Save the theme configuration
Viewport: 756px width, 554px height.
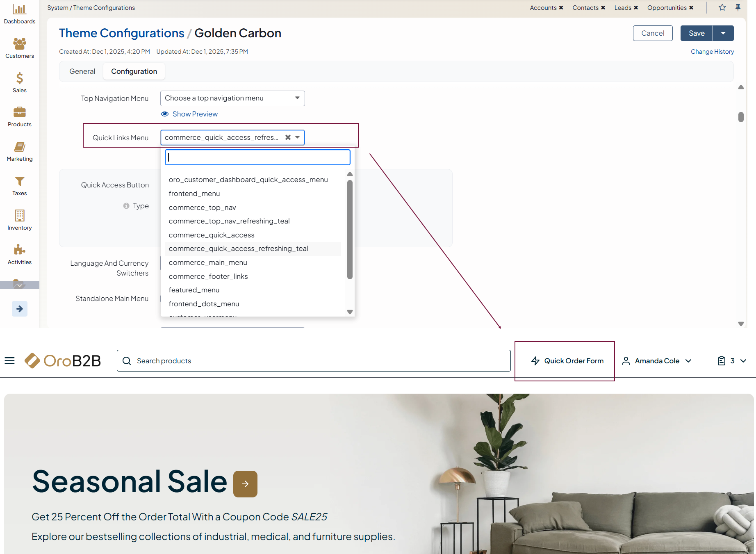(x=697, y=33)
